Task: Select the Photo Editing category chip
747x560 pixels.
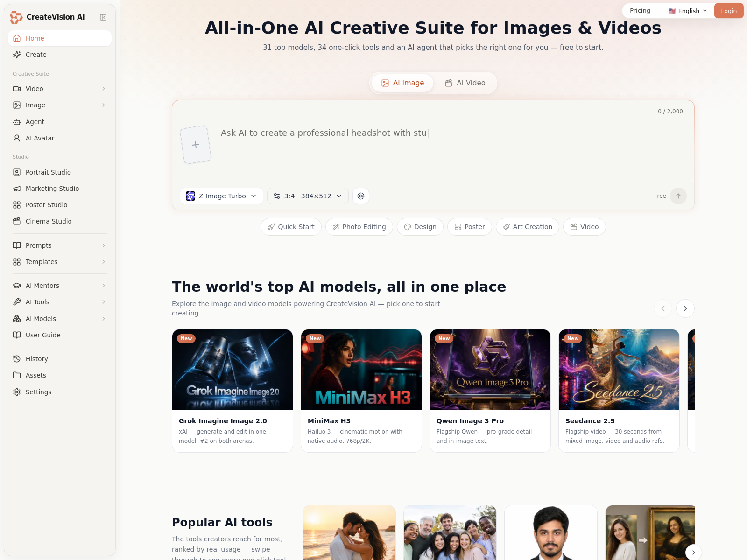Action: point(359,227)
